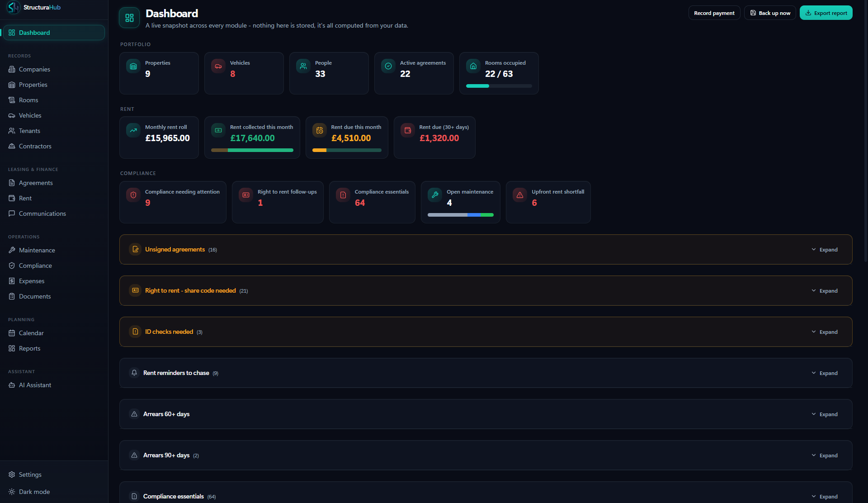
Task: Click the Open maintenance status bar
Action: coord(461,215)
